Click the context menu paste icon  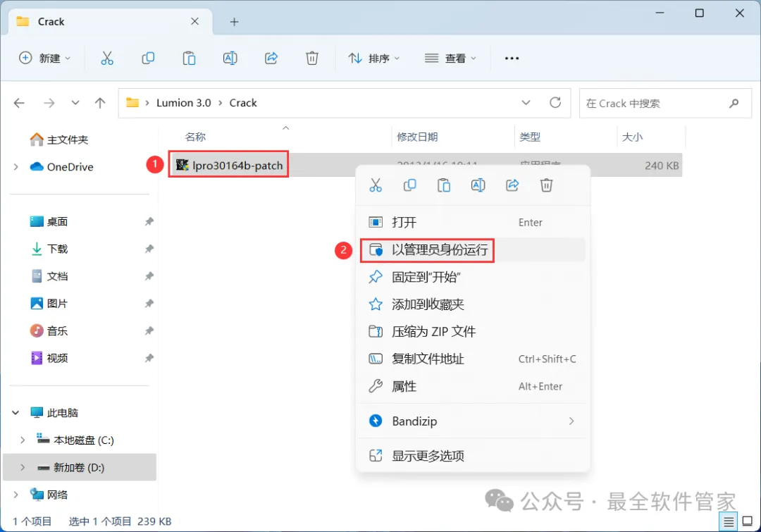pos(444,185)
